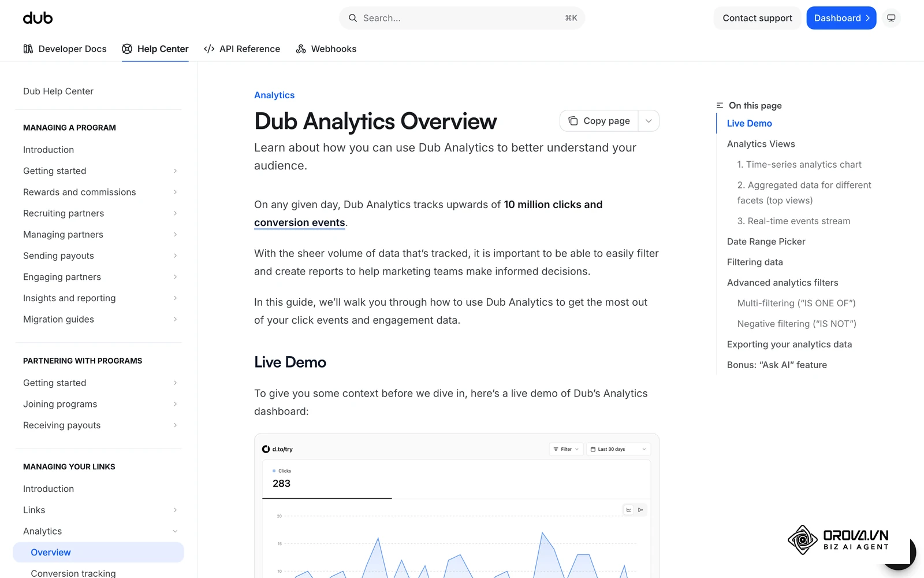
Task: Switch to the API Reference tab
Action: [242, 49]
